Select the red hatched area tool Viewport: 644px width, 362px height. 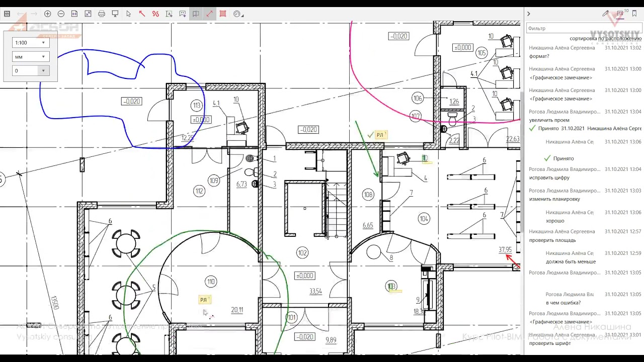point(222,14)
